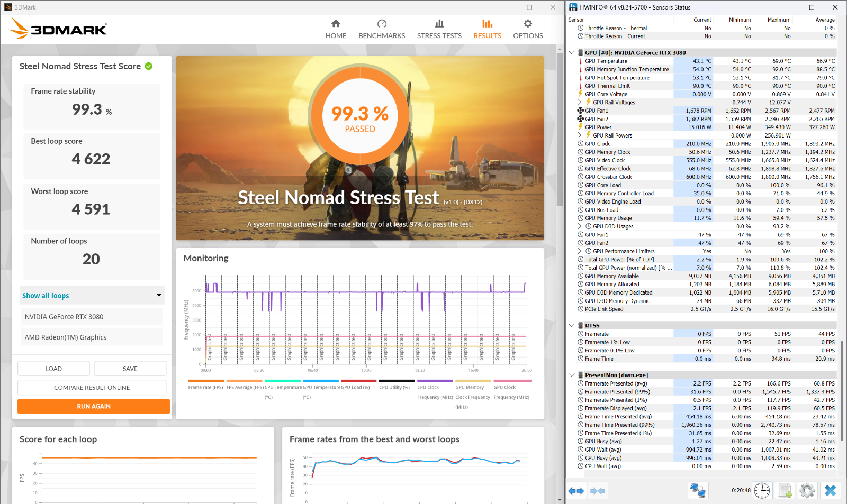Click the icon of the CPU Wait (avg) row

(x=581, y=466)
